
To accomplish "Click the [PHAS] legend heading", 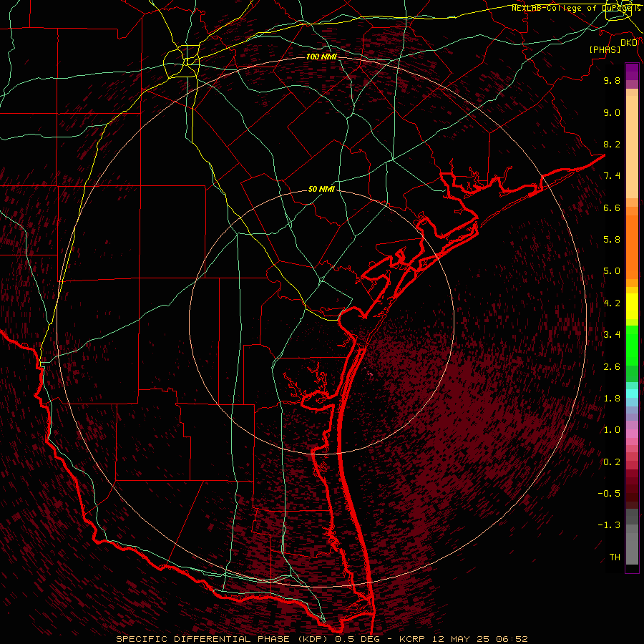I will 605,49.
